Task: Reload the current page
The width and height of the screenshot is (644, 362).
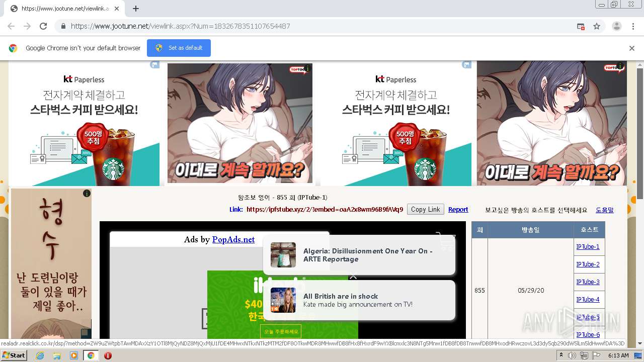Action: point(43,26)
